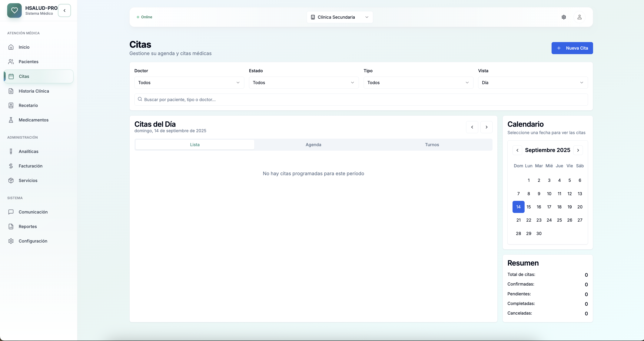Open settings via top gear icon

point(563,17)
